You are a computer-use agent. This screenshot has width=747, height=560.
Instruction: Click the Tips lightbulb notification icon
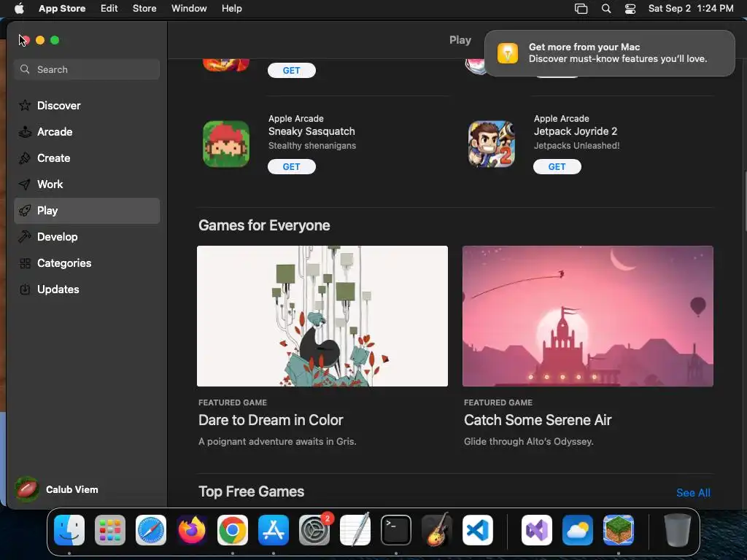(508, 53)
